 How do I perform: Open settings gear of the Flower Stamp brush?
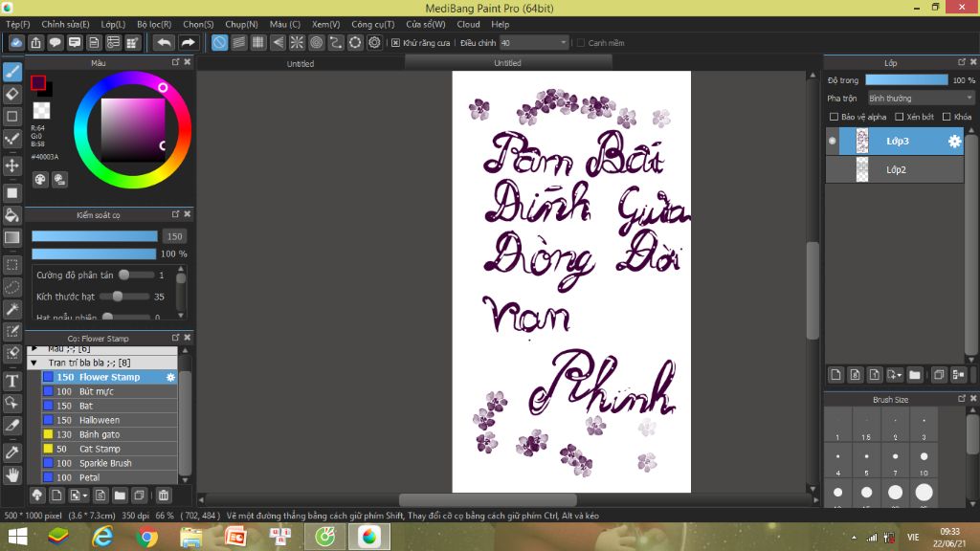click(x=170, y=377)
